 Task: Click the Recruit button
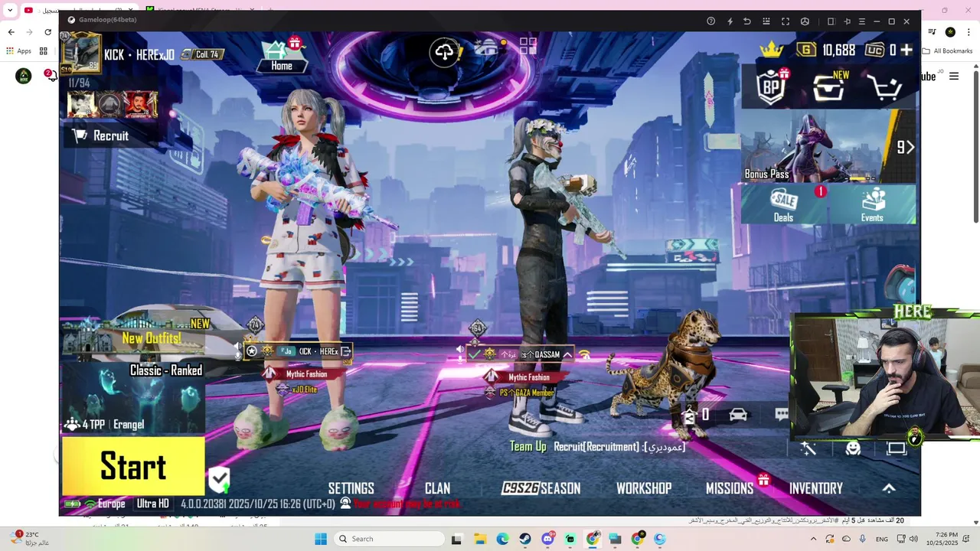101,135
